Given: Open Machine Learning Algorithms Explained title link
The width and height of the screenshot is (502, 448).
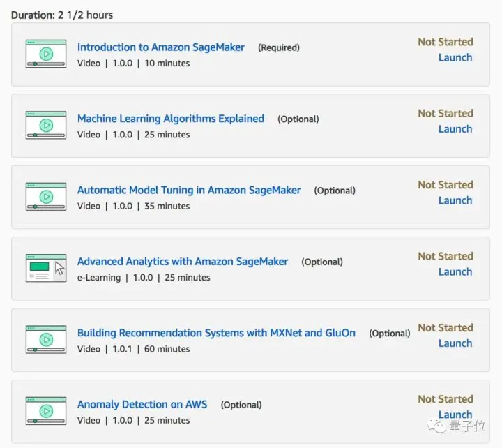Looking at the screenshot, I should (x=170, y=119).
